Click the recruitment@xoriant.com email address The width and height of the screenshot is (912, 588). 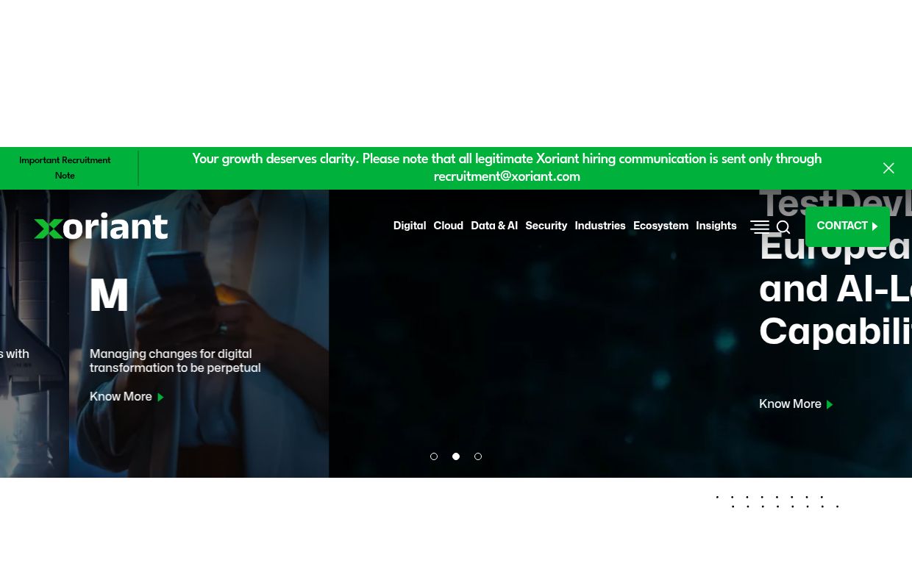507,177
